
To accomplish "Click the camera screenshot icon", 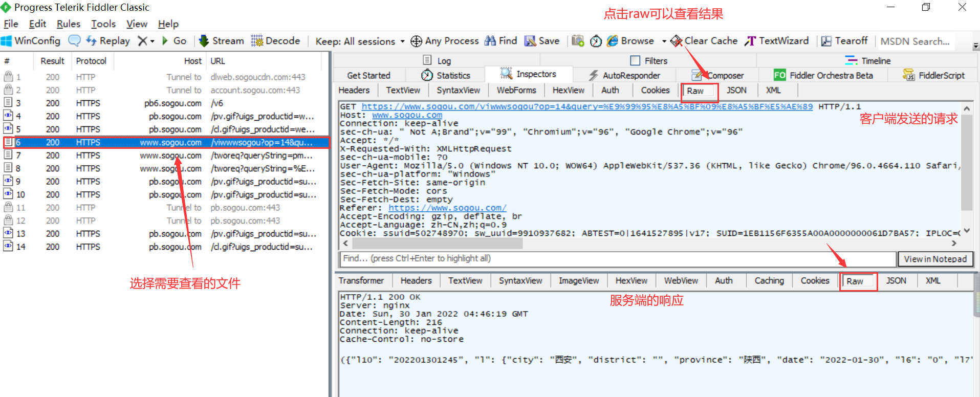I will 578,41.
